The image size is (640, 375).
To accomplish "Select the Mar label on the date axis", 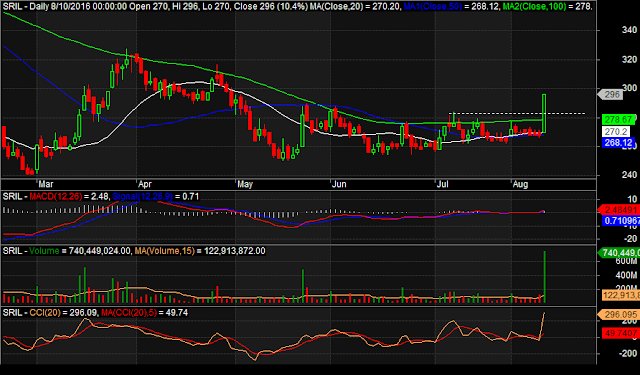I will click(x=46, y=184).
